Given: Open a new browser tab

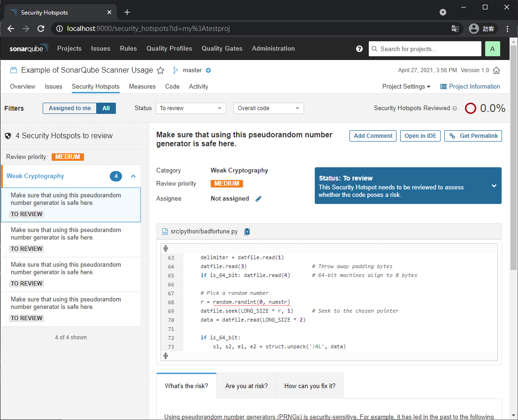Looking at the screenshot, I should (127, 12).
